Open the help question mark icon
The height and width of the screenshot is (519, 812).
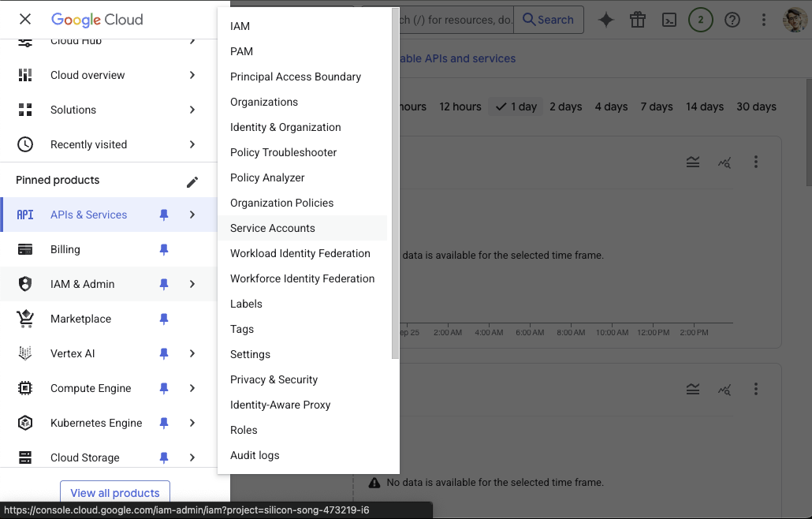coord(732,20)
